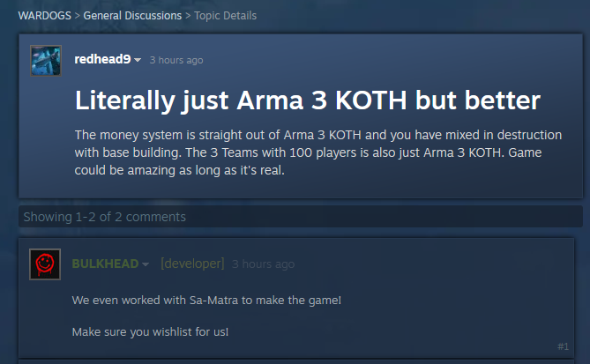The width and height of the screenshot is (590, 364).
Task: Click BULKHEAD's red smiley avatar
Action: (x=45, y=264)
